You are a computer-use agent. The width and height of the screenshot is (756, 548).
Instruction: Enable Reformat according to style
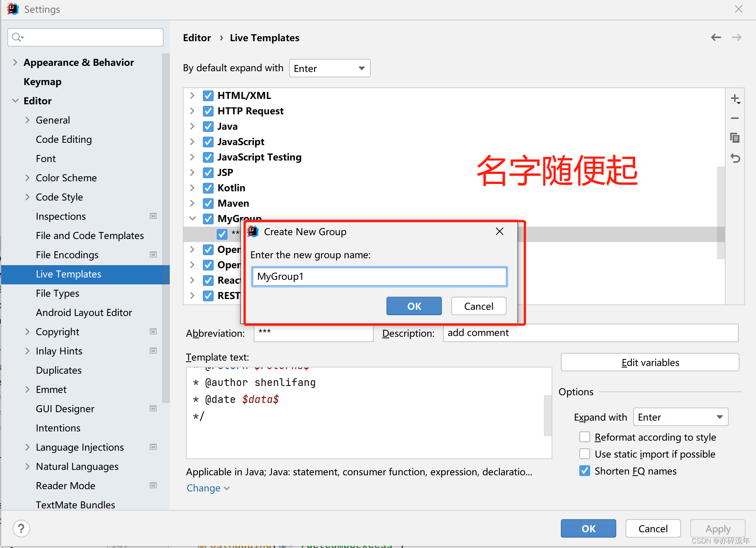585,437
